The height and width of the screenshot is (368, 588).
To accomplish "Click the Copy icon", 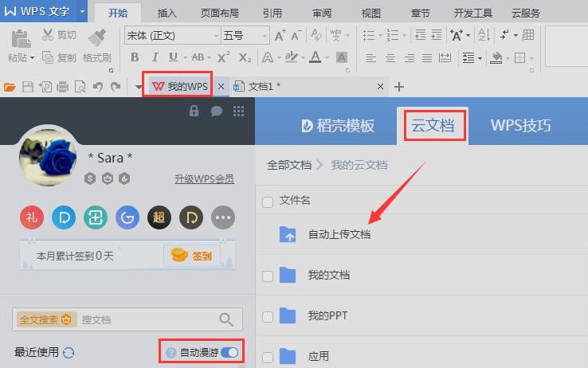I will 48,57.
